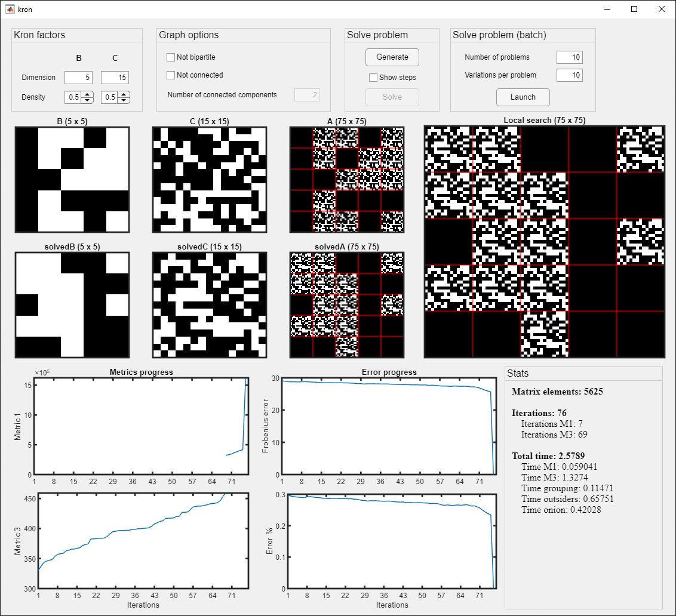Click the MATLAB icon in title bar
This screenshot has width=676, height=616.
(x=10, y=9)
